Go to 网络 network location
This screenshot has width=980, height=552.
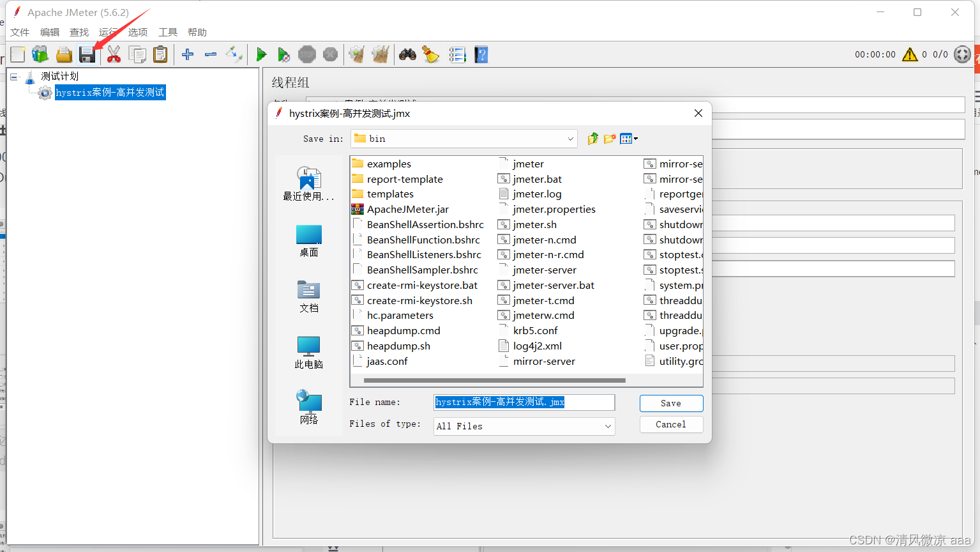pos(309,408)
